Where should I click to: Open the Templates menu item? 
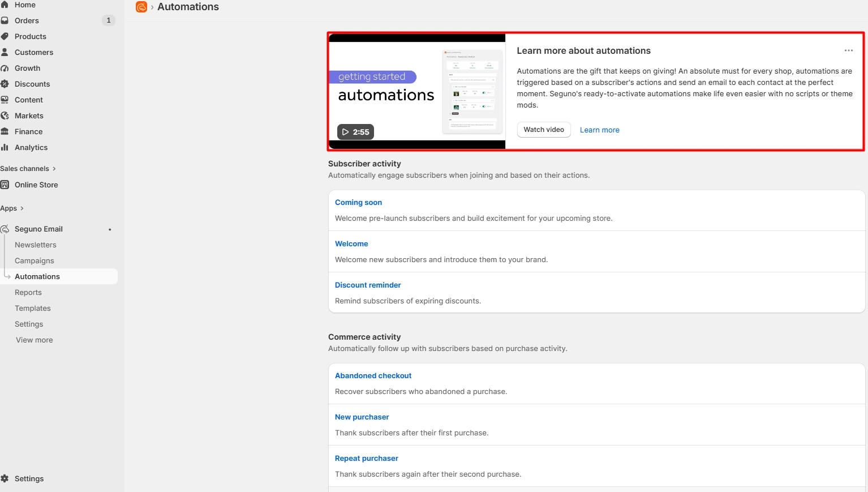click(33, 309)
